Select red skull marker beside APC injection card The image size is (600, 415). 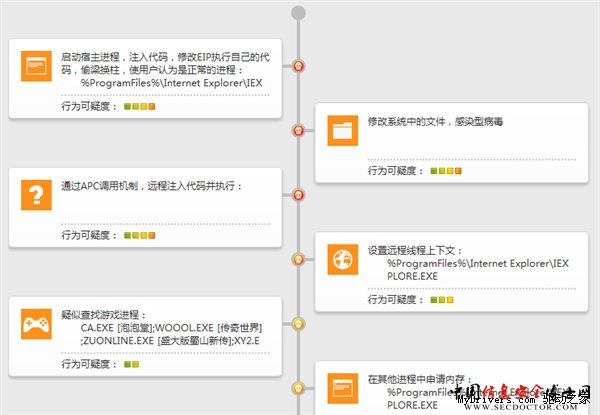tap(298, 195)
